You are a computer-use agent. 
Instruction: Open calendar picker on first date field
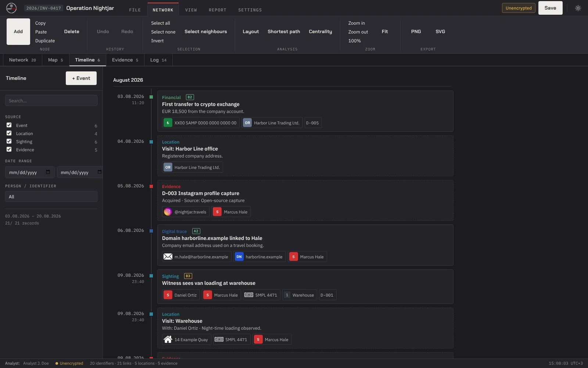(48, 172)
